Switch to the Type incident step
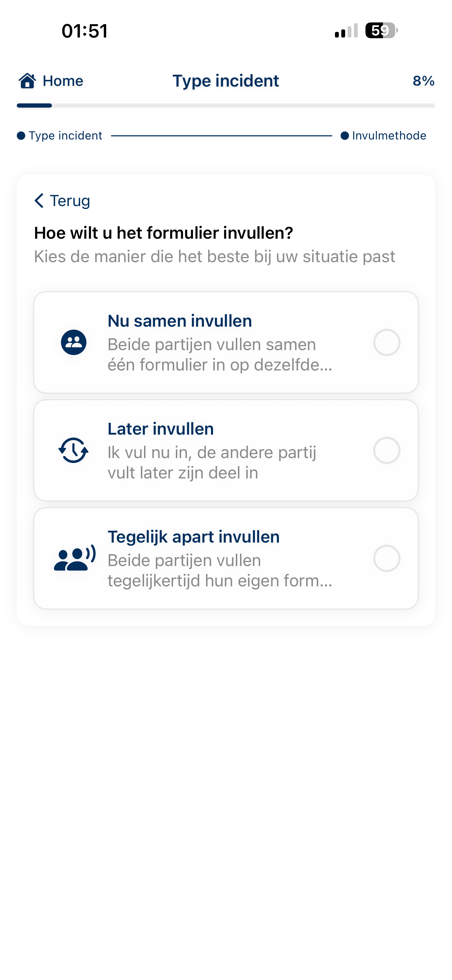 (x=65, y=135)
